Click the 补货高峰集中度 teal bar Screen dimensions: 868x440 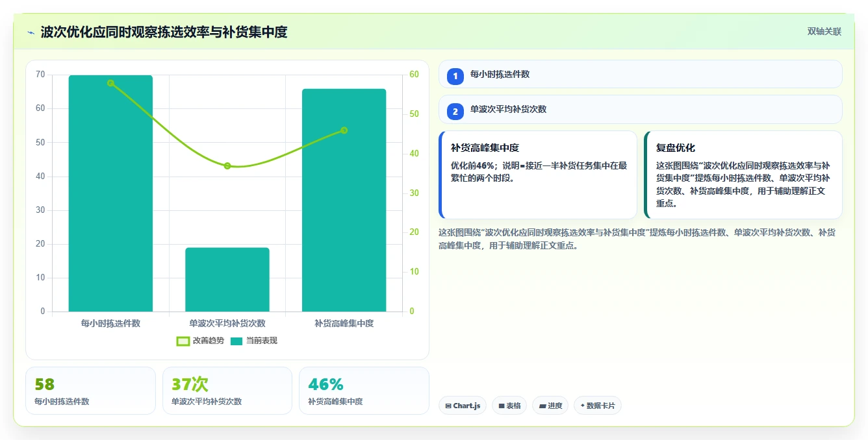(x=344, y=200)
